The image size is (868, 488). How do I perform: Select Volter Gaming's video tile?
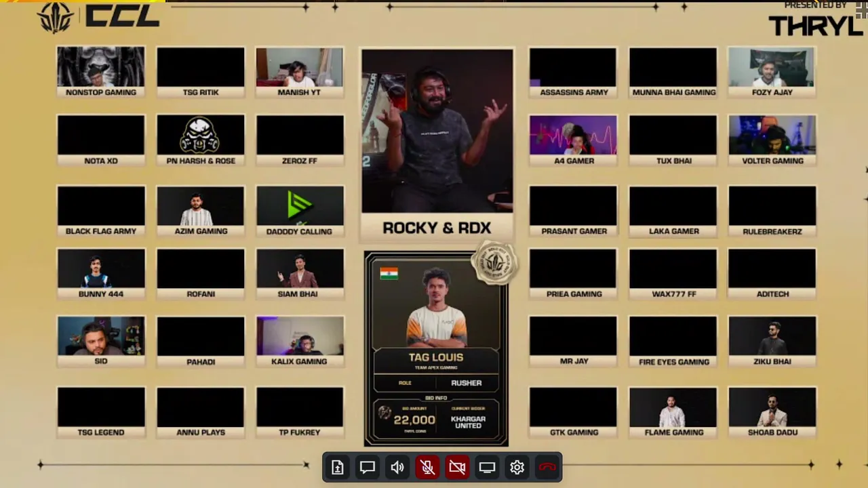(x=772, y=140)
